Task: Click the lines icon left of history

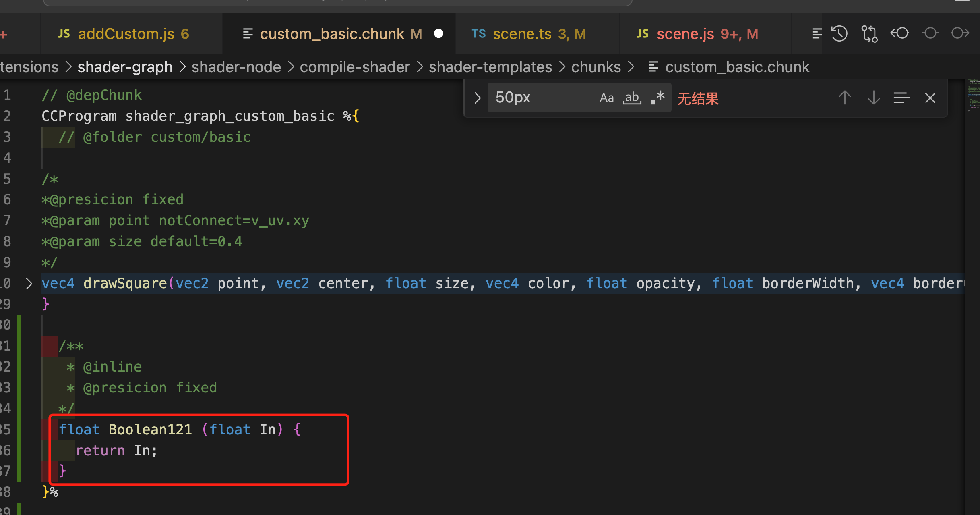Action: [x=817, y=33]
